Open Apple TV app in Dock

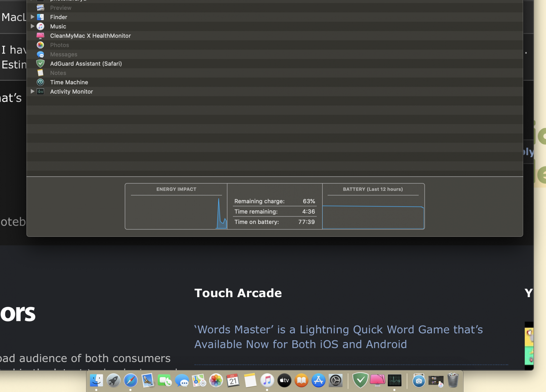tap(284, 381)
